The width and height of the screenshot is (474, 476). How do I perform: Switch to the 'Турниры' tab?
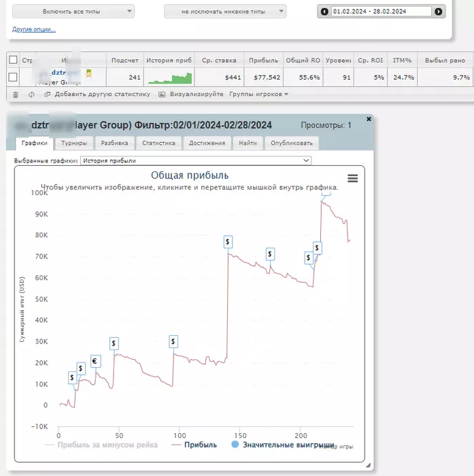pos(74,143)
